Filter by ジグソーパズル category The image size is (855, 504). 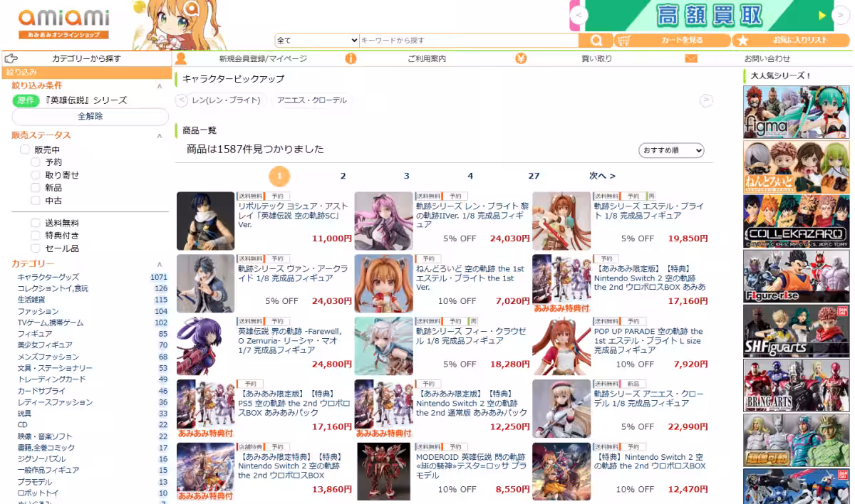point(43,459)
